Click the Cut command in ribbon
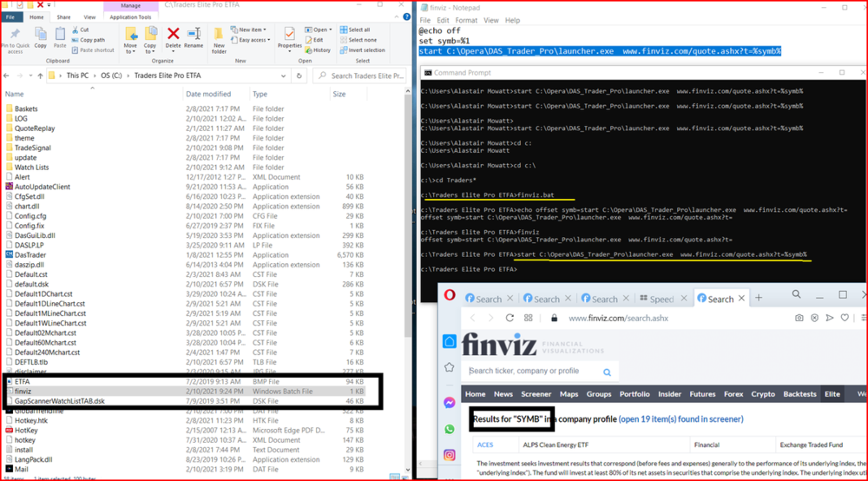This screenshot has width=868, height=481. (x=80, y=30)
